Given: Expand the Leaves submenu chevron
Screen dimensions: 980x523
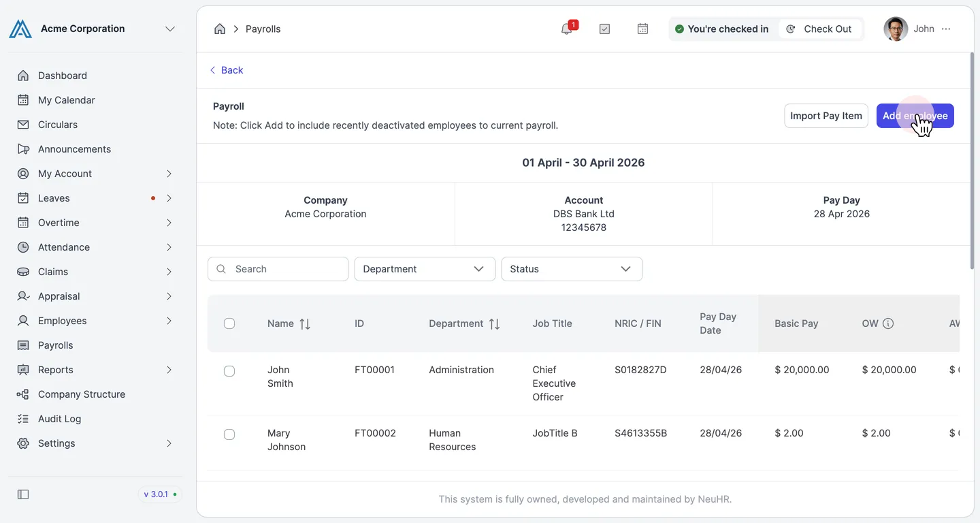Looking at the screenshot, I should [x=169, y=198].
